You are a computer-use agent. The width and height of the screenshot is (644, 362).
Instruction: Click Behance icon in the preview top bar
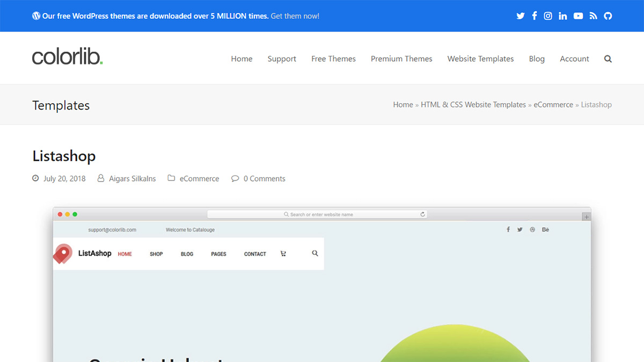point(546,229)
